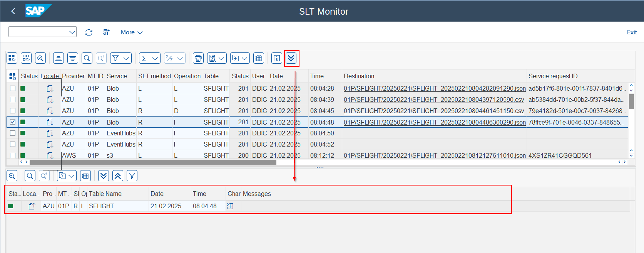Click the Export icon in upper toolbar
The width and height of the screenshot is (644, 253).
click(x=236, y=58)
